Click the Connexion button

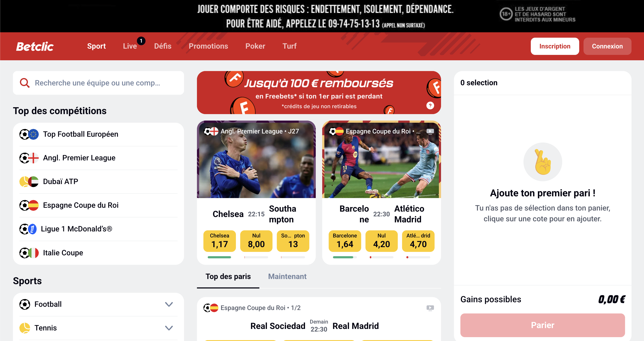(x=607, y=46)
